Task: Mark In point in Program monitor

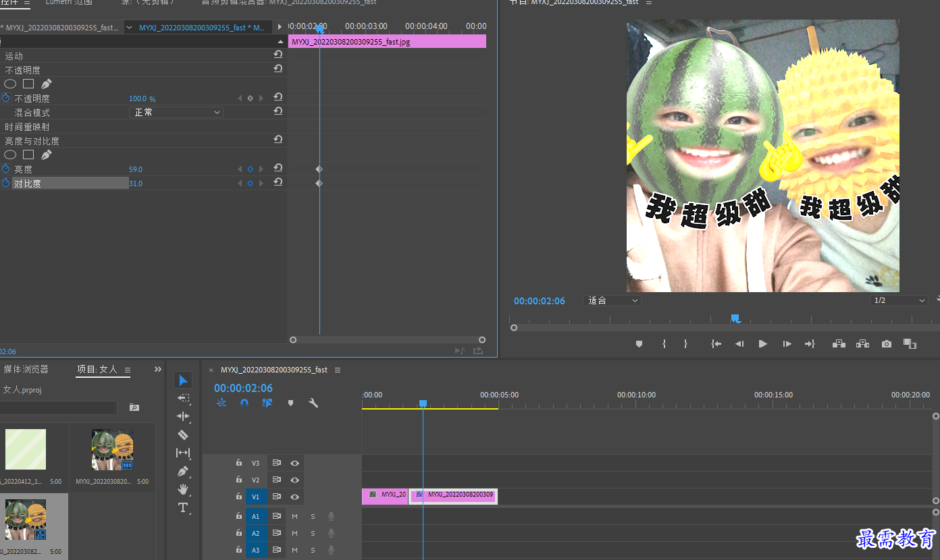Action: pos(664,344)
